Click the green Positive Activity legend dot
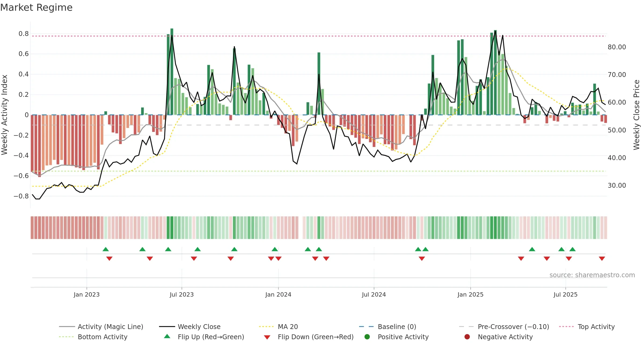 click(367, 337)
